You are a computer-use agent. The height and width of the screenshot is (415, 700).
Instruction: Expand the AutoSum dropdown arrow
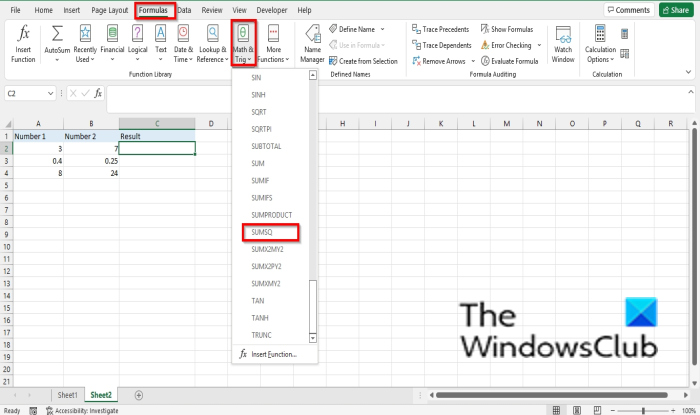point(57,60)
